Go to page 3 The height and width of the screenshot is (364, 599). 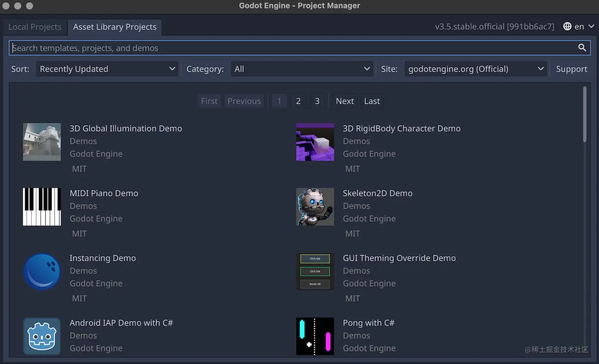pyautogui.click(x=317, y=101)
